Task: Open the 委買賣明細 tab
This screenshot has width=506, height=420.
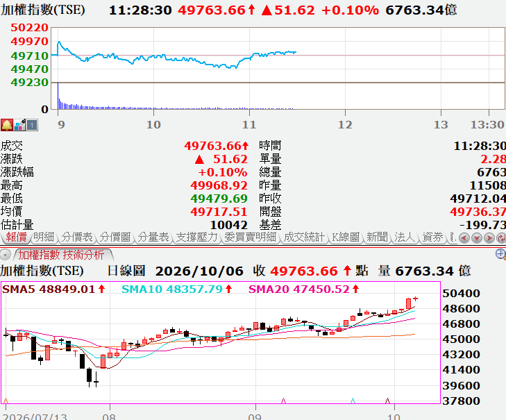Action: tap(251, 237)
